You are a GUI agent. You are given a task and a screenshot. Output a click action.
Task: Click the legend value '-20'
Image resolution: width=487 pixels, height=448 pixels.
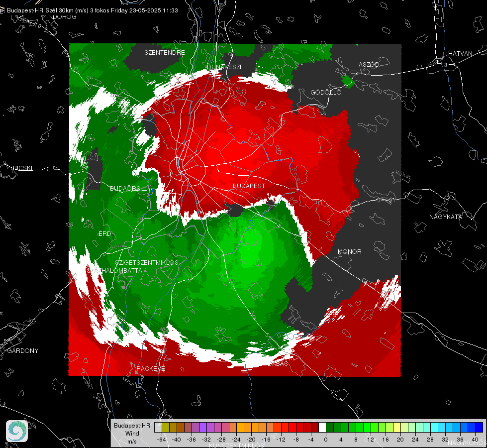251,440
